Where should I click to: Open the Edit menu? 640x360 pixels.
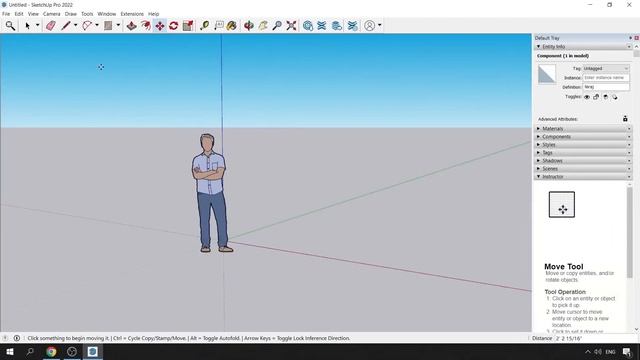19,14
